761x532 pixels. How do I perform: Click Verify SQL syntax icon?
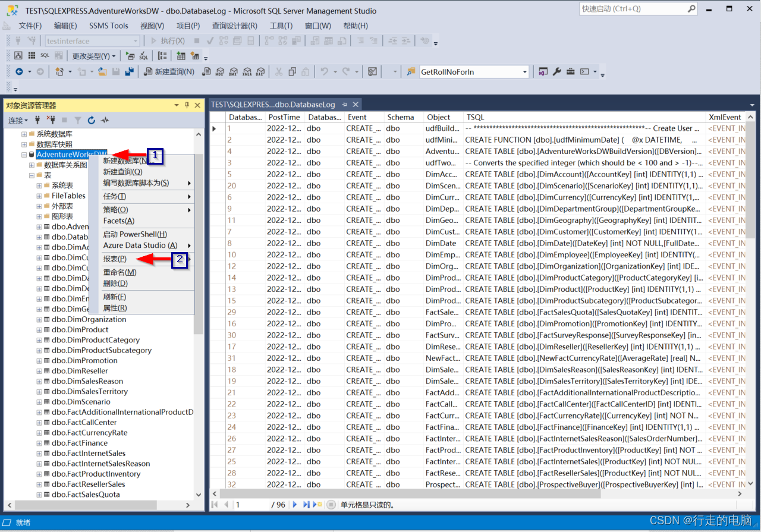pos(144,55)
